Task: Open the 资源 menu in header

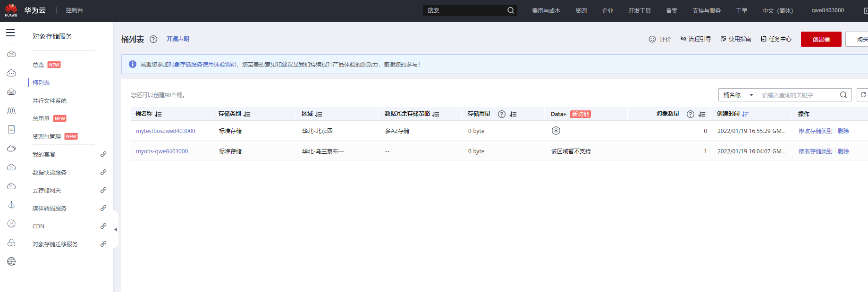Action: coord(581,10)
